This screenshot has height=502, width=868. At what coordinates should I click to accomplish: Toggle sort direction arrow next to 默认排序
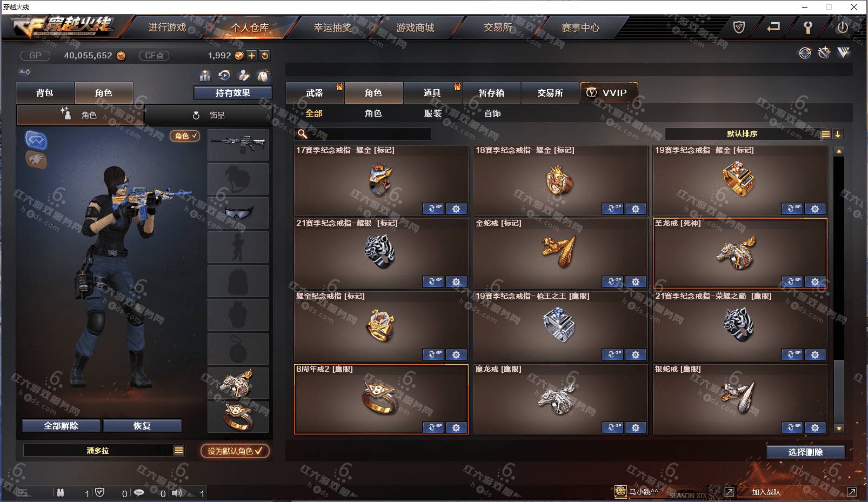pos(837,134)
